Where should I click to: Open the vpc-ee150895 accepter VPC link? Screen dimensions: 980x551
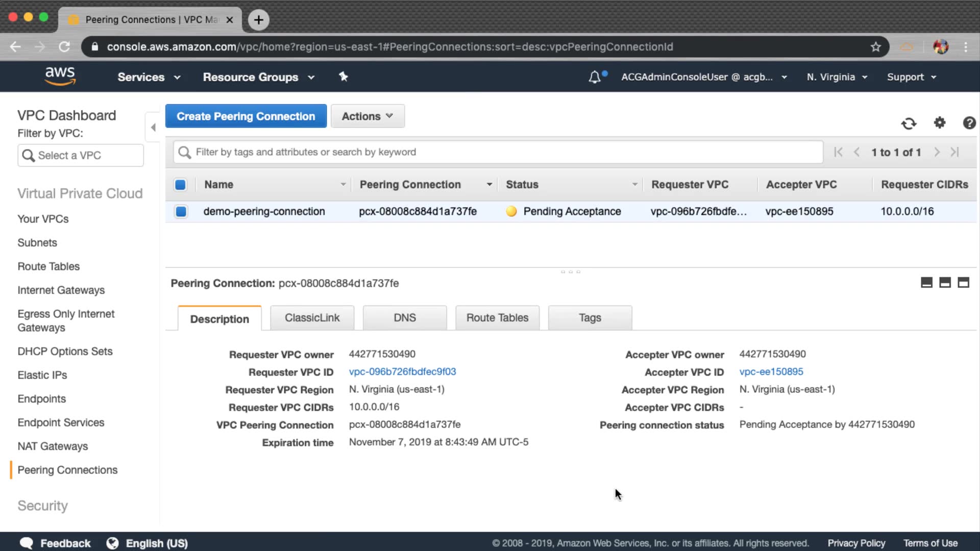point(771,372)
